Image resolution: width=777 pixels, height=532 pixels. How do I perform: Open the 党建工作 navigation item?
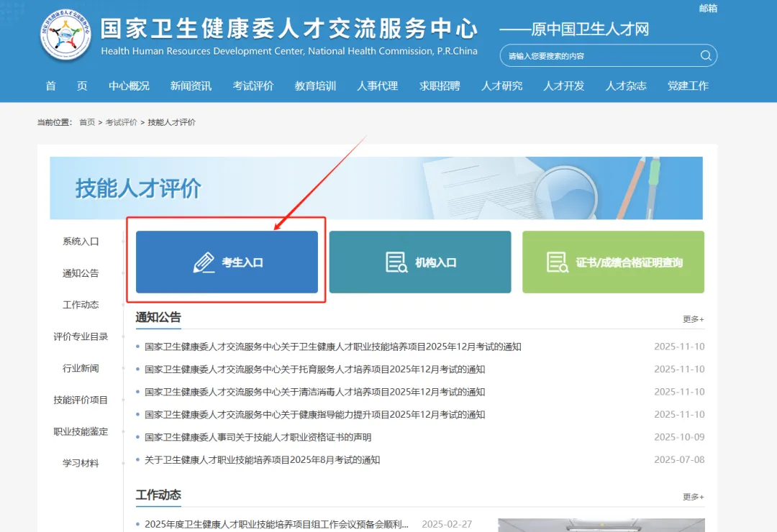689,86
